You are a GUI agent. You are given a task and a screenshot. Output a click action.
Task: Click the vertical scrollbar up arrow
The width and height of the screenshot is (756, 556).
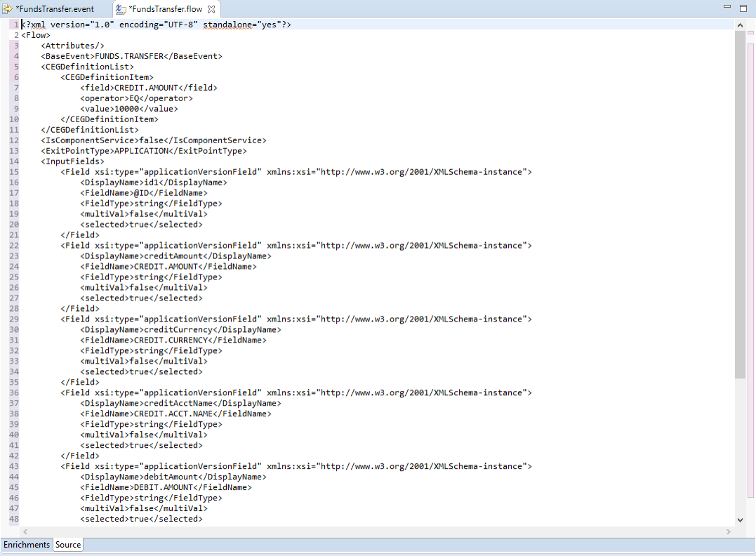coord(740,25)
